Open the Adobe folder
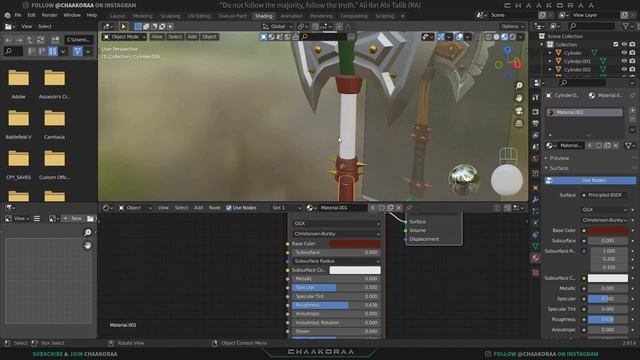Viewport: 640px width, 360px height. coord(18,84)
